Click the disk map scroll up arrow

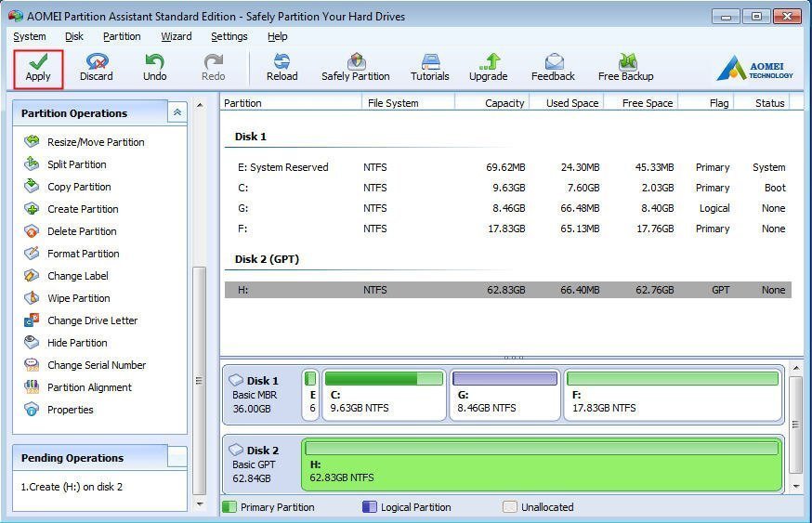(x=796, y=368)
